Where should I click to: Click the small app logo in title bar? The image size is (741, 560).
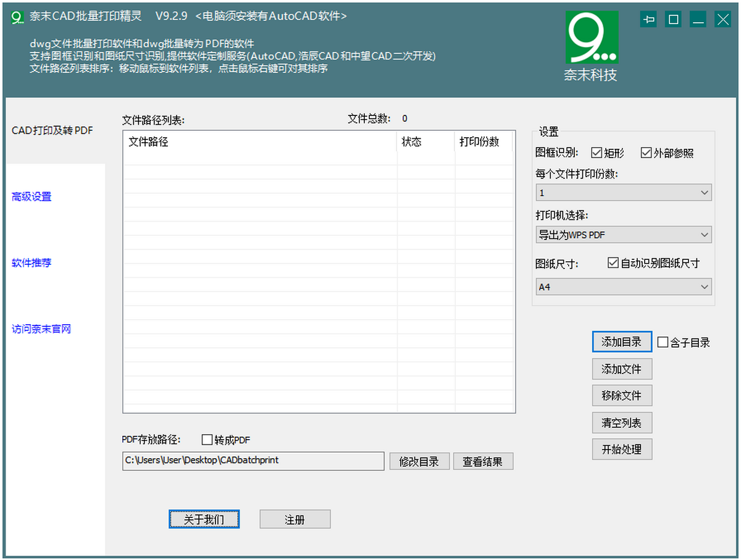(x=17, y=17)
